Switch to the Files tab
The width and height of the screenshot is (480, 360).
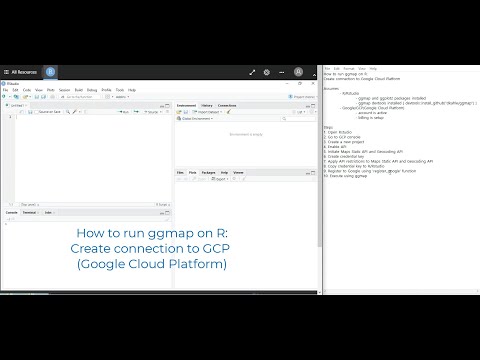[x=180, y=173]
